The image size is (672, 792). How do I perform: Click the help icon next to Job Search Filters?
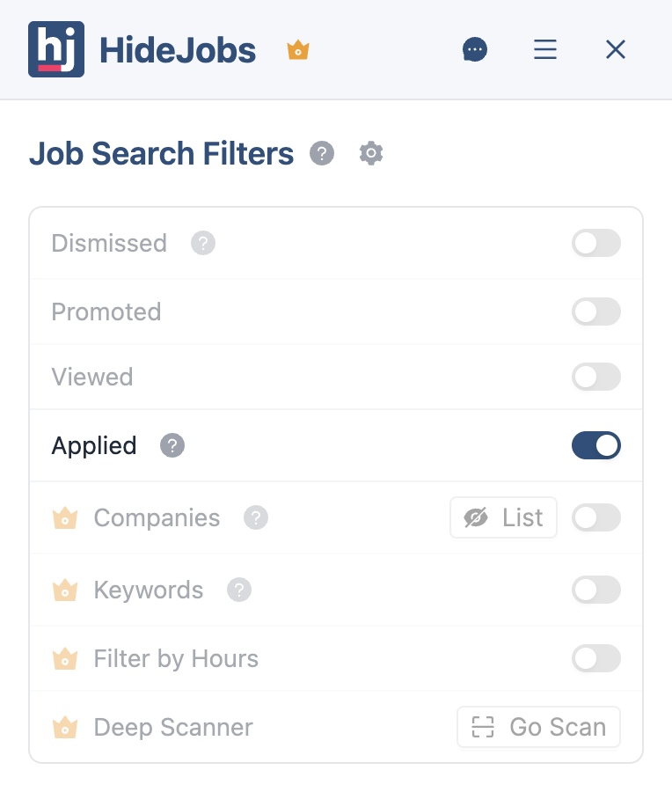tap(322, 153)
